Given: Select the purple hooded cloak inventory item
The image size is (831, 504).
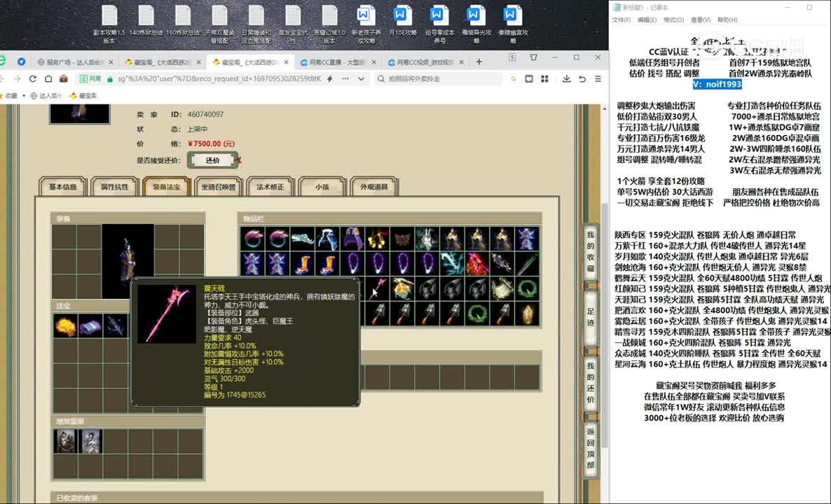Looking at the screenshot, I should pyautogui.click(x=352, y=239).
